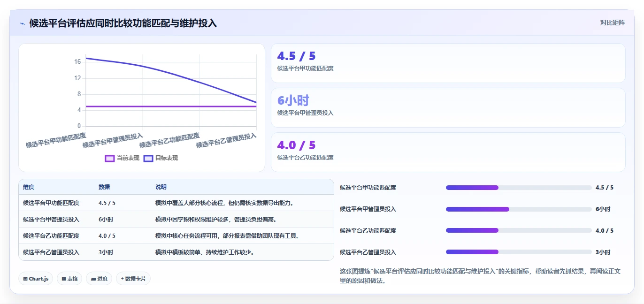Click the blue 目标表现 legend swatch
This screenshot has width=644, height=304.
pos(148,158)
